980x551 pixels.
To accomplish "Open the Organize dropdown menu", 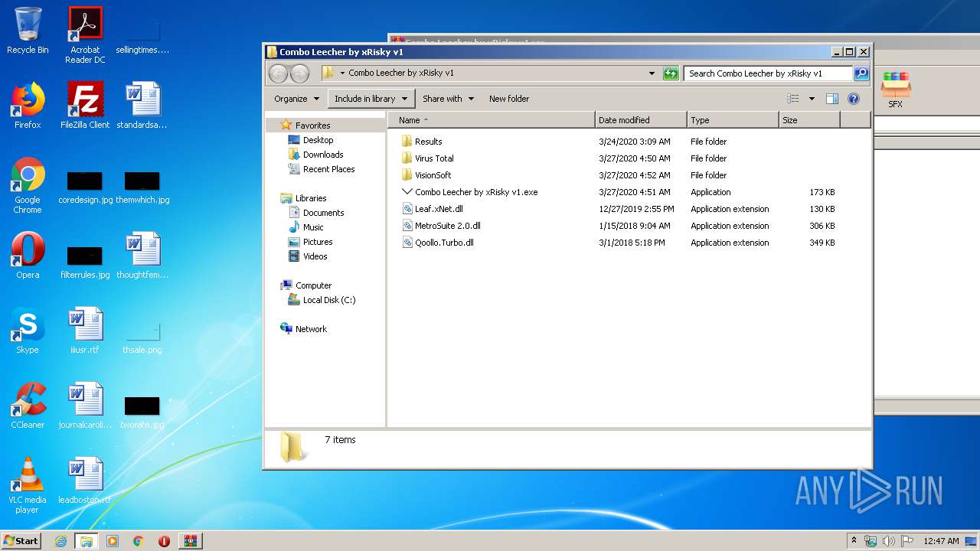I will click(x=296, y=99).
